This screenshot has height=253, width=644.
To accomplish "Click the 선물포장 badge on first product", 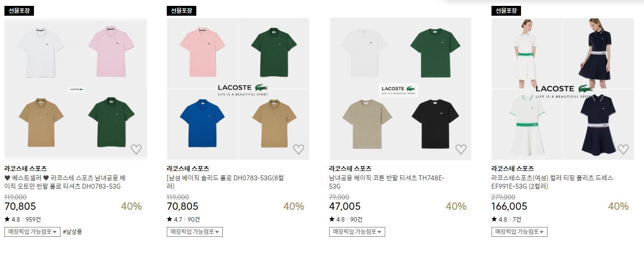I will [19, 10].
